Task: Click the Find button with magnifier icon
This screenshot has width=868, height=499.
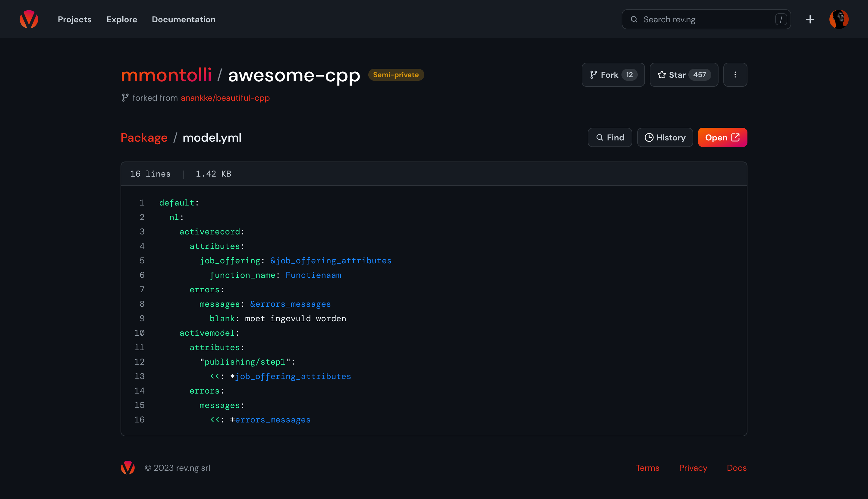Action: pyautogui.click(x=610, y=137)
